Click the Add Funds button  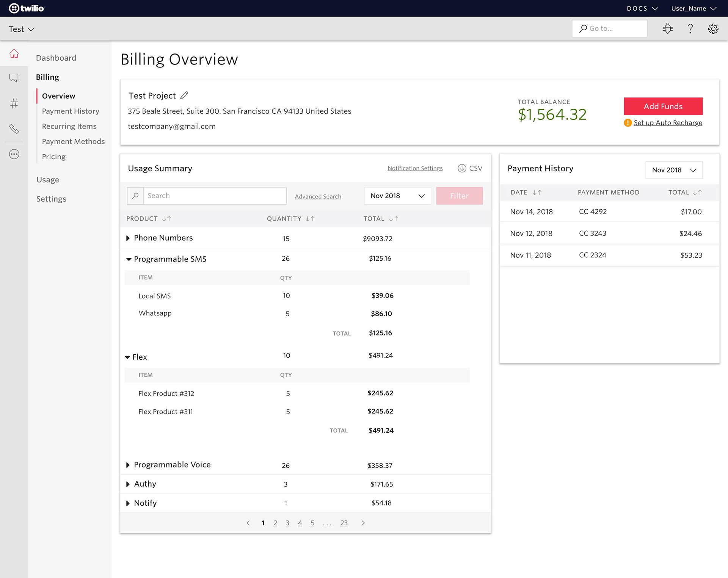pos(663,107)
